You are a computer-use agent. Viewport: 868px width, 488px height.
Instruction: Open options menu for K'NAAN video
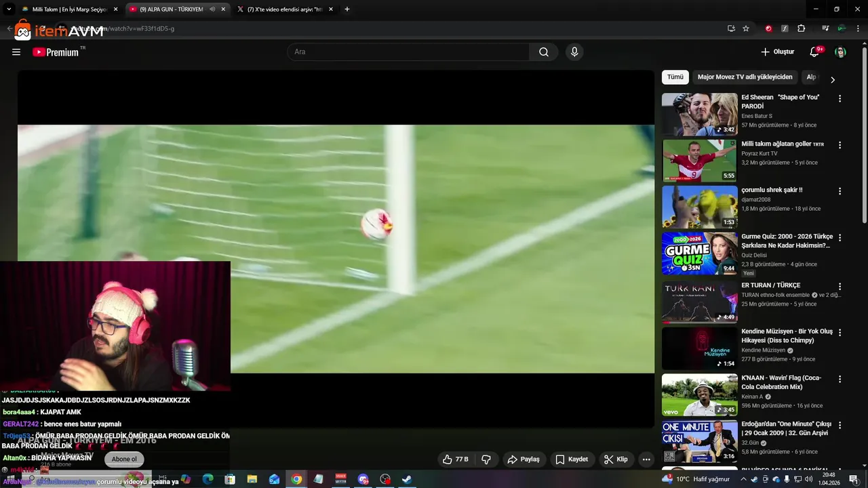click(x=840, y=380)
